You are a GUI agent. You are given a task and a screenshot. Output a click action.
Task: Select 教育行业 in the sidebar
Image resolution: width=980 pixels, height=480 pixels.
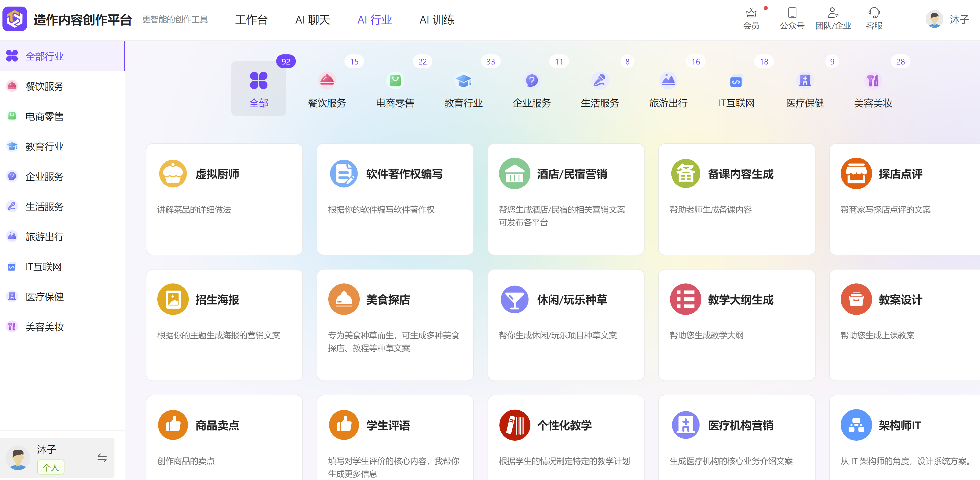point(62,146)
